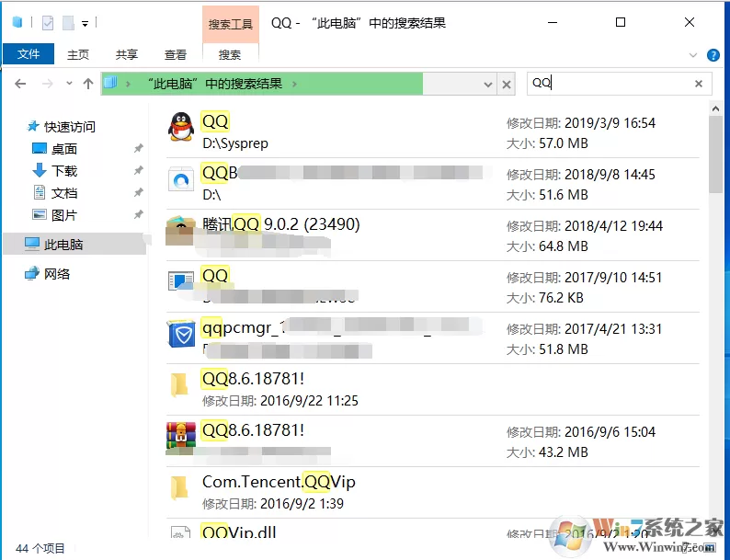Open the Customize Quick Access Toolbar dropdown
The width and height of the screenshot is (730, 560).
[86, 23]
